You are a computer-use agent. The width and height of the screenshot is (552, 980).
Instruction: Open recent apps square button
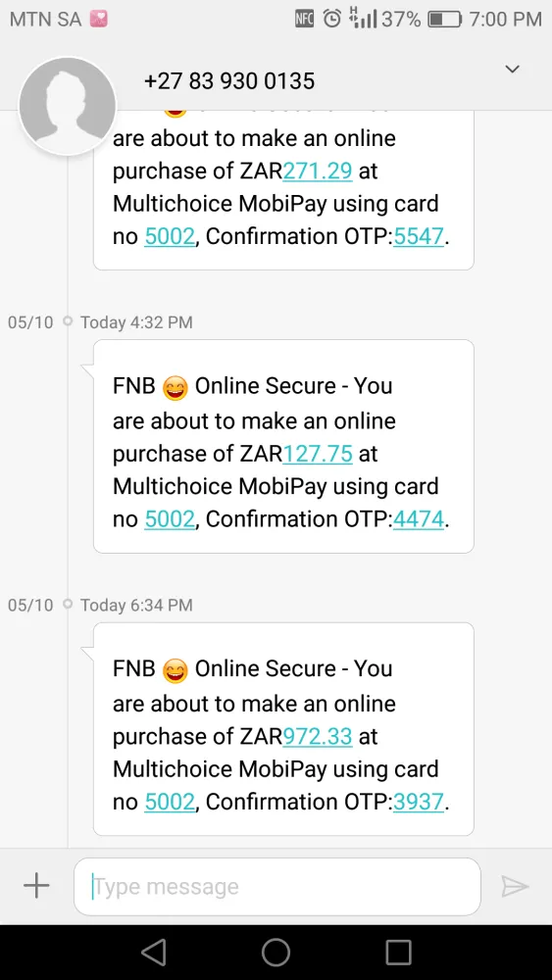point(398,953)
